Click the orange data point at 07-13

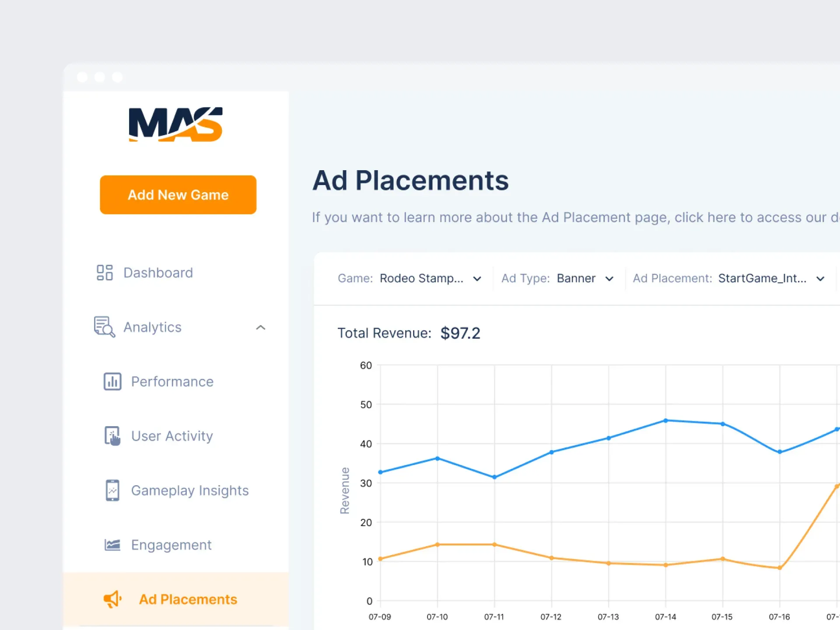coord(609,563)
